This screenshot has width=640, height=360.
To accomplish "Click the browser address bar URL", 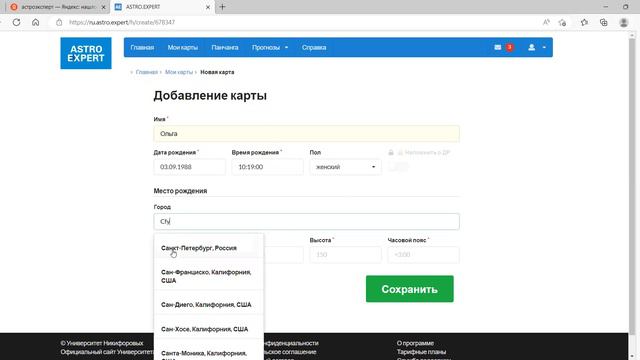I will (x=122, y=22).
